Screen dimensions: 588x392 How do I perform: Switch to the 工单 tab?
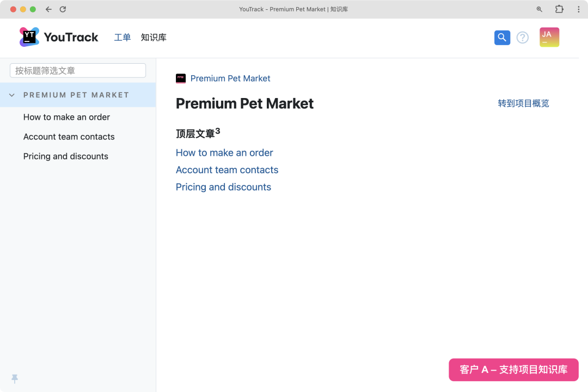(x=122, y=38)
